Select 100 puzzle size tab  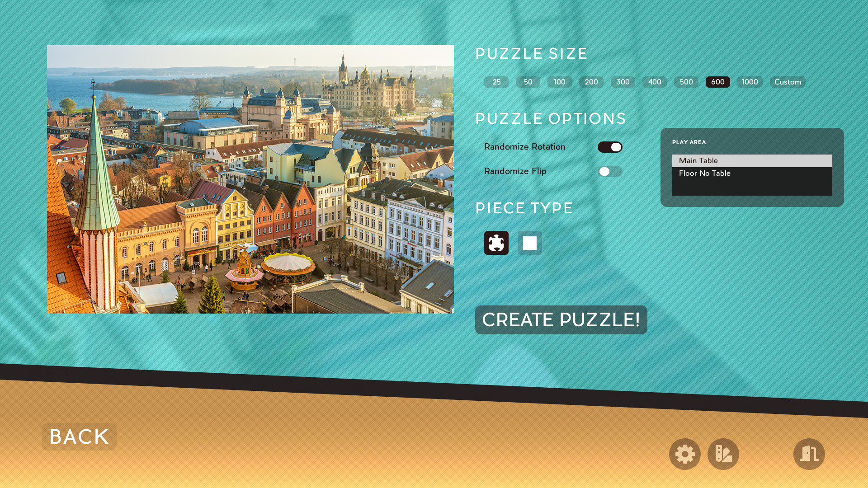(x=559, y=82)
